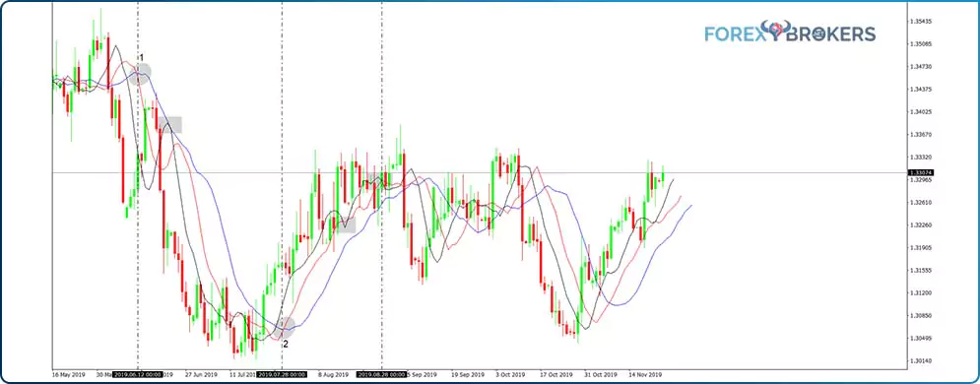Select the gray circle marker labeled 2
Viewport: 980px width, 384px height.
coord(286,327)
